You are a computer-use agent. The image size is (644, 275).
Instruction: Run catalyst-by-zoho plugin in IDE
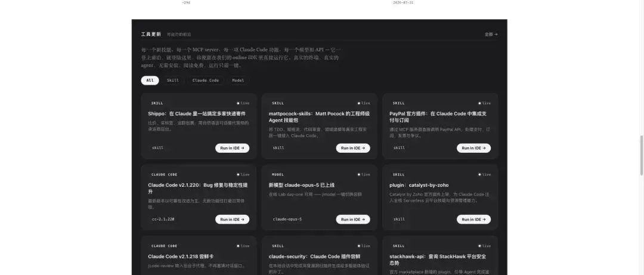(473, 220)
